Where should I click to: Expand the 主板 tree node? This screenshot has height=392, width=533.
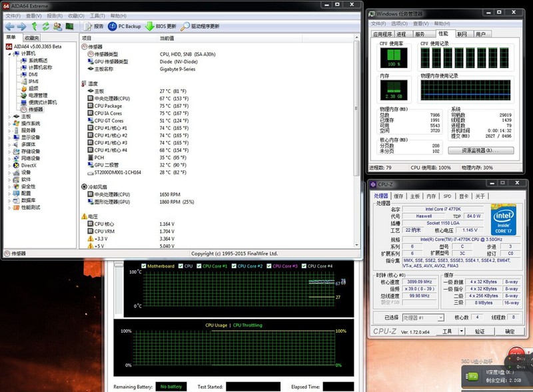pos(9,116)
